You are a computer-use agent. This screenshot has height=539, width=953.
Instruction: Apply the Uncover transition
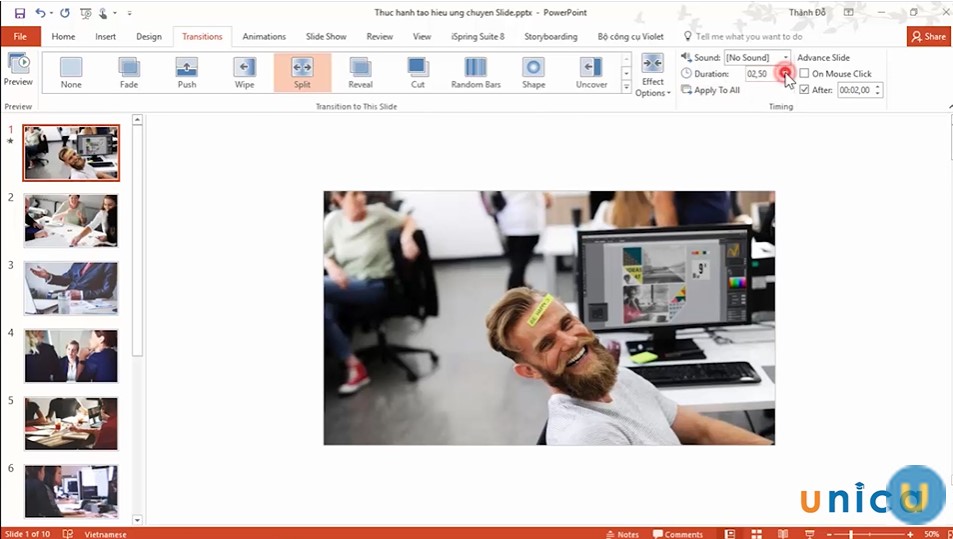(591, 72)
